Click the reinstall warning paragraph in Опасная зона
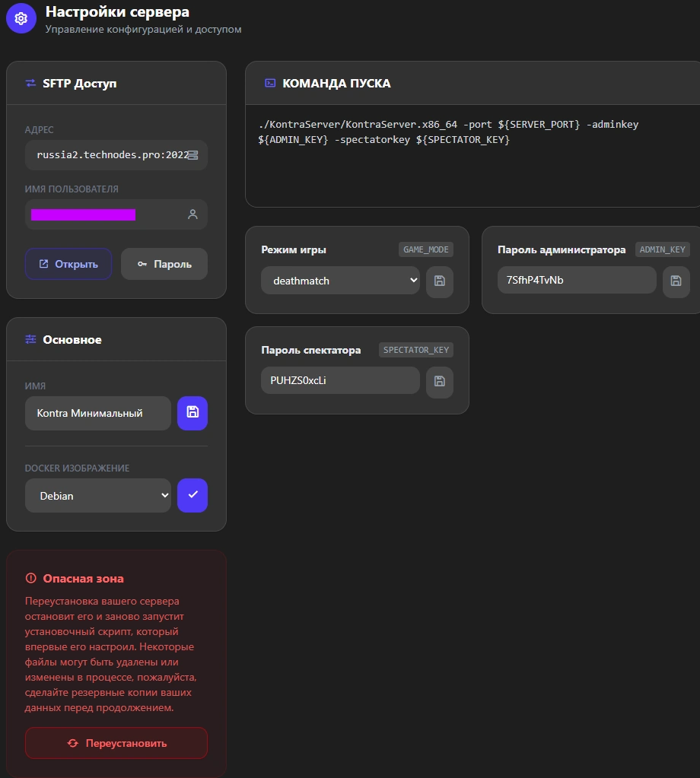Image resolution: width=700 pixels, height=778 pixels. click(111, 654)
